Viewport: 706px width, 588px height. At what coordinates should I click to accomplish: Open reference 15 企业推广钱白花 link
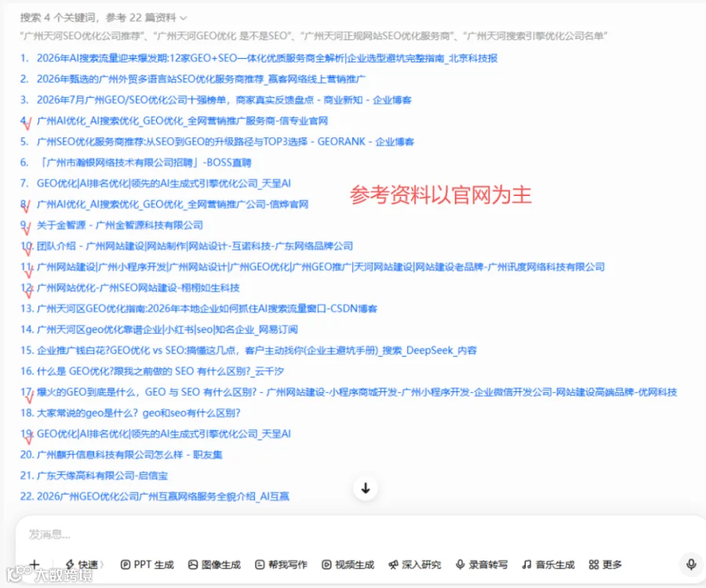click(257, 350)
